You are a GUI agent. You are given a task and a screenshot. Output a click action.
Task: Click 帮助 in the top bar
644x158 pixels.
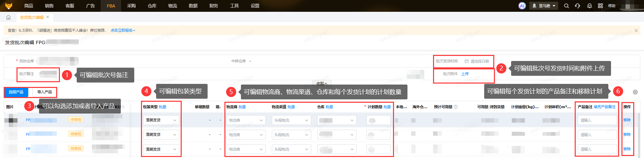612,6
